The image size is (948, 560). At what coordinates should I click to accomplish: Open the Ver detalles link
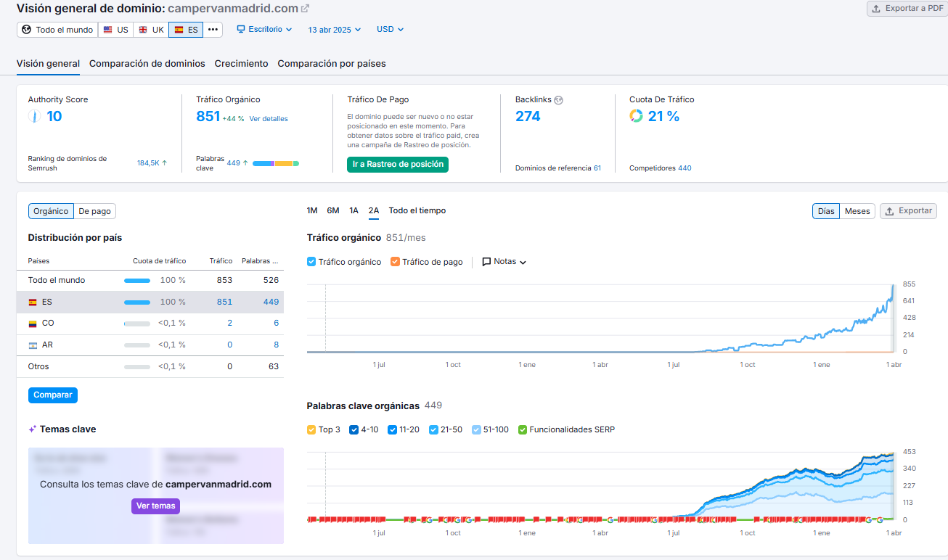268,119
